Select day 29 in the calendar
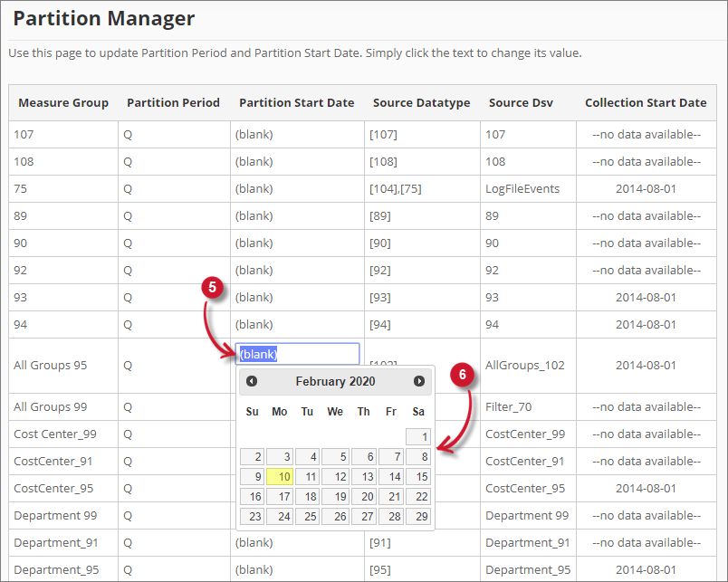 point(418,517)
